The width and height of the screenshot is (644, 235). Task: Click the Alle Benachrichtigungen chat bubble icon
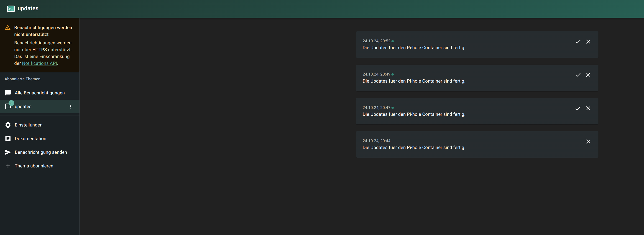point(8,93)
